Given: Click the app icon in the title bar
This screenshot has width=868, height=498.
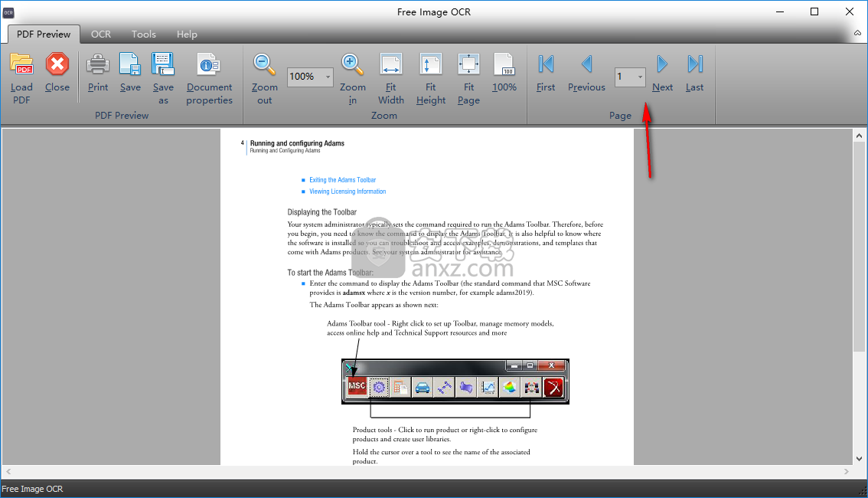Looking at the screenshot, I should (8, 12).
